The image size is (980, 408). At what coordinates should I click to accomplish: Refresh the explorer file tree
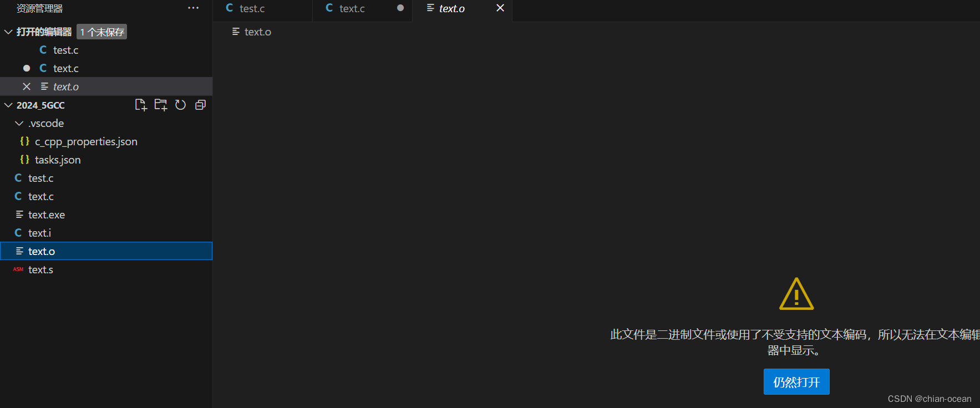(x=181, y=105)
